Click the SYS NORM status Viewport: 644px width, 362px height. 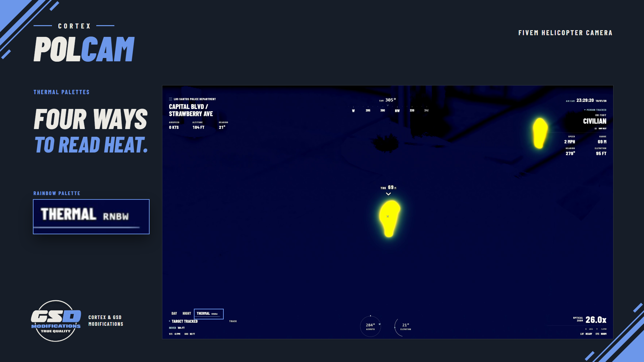click(x=601, y=334)
